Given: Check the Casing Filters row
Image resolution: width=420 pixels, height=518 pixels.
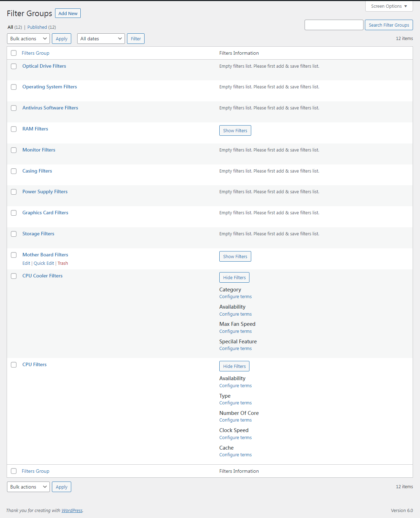Looking at the screenshot, I should coord(14,171).
